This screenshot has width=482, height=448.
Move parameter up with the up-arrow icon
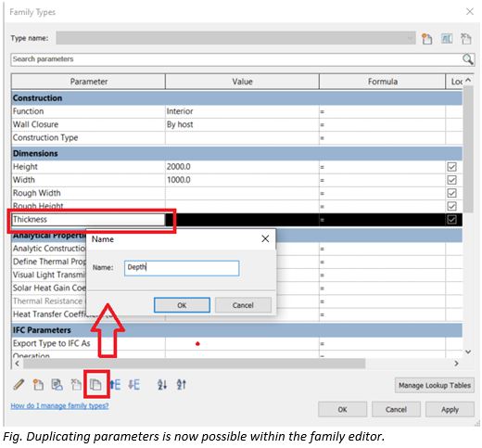(x=115, y=385)
